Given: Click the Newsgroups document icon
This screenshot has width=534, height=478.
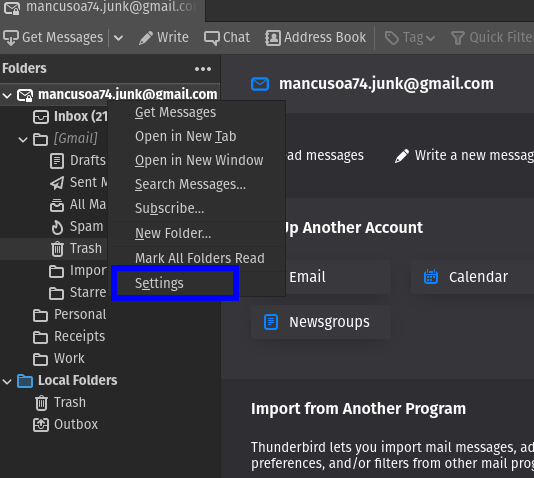Looking at the screenshot, I should (x=271, y=322).
